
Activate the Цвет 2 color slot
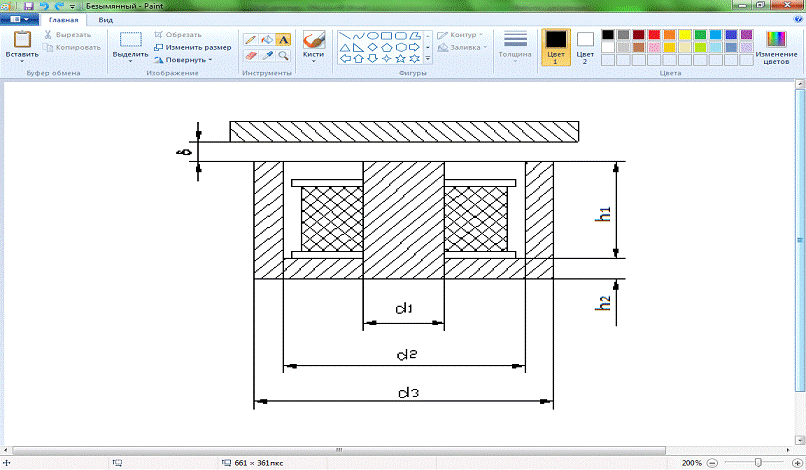pos(585,47)
